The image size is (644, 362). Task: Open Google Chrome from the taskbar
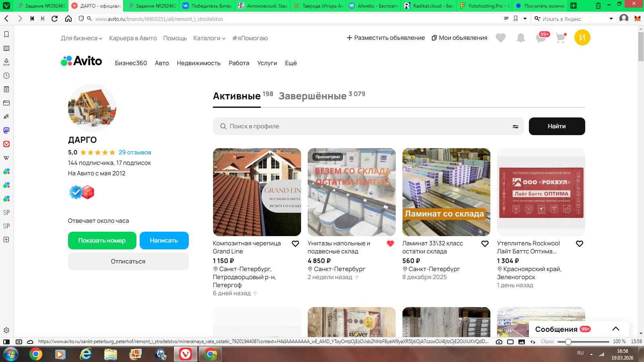[x=36, y=354]
